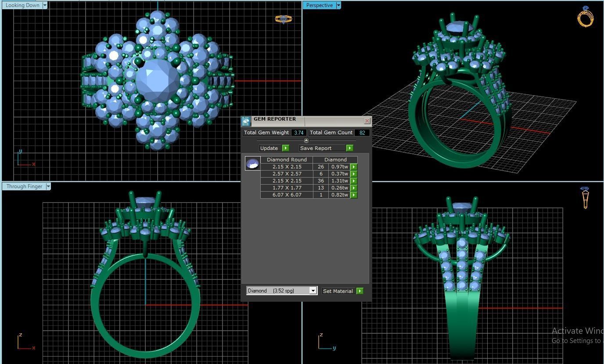Screen dimensions: 604x364
Task: Click the 1.31tw weight cell
Action: [x=339, y=181]
